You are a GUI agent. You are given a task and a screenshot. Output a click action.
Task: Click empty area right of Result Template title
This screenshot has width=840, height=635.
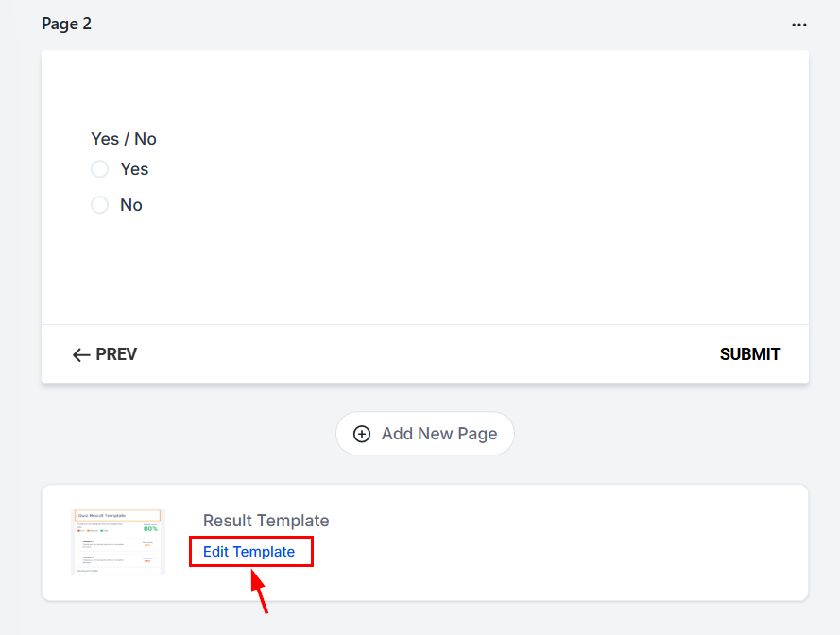pyautogui.click(x=567, y=521)
